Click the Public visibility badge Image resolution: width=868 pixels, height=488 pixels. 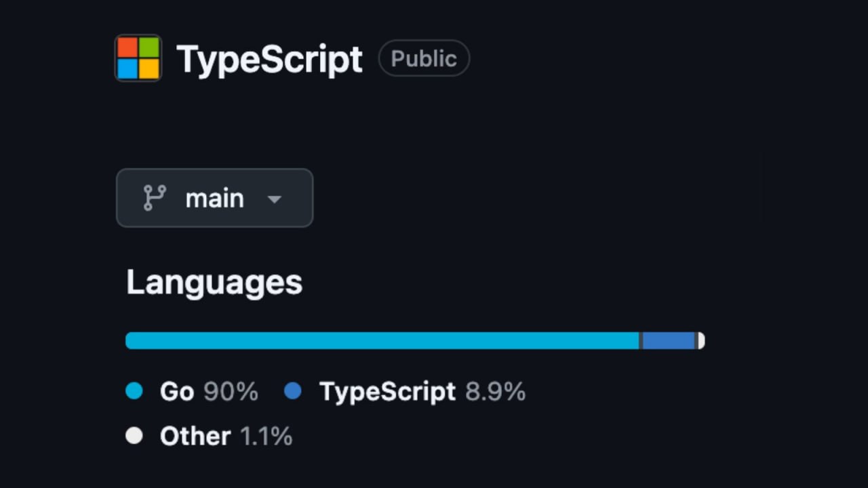point(424,58)
